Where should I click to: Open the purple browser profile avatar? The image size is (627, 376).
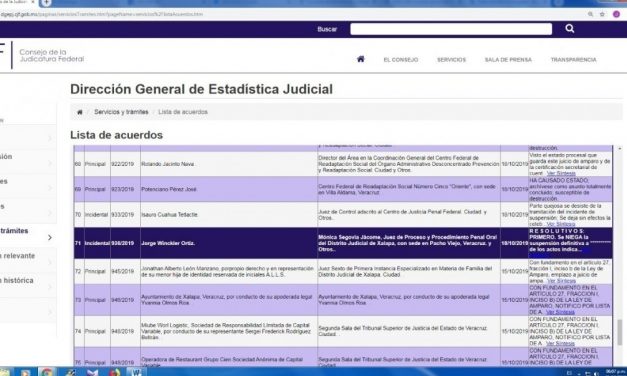(616, 14)
